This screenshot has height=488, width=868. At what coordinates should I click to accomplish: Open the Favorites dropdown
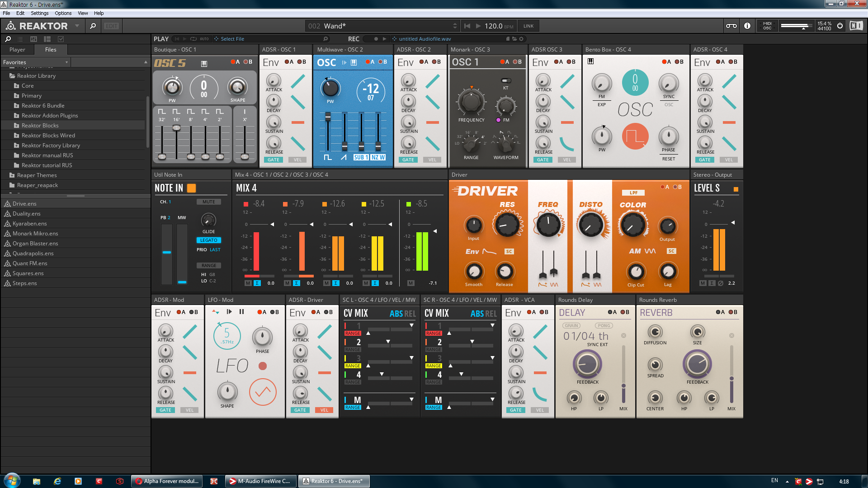point(35,62)
